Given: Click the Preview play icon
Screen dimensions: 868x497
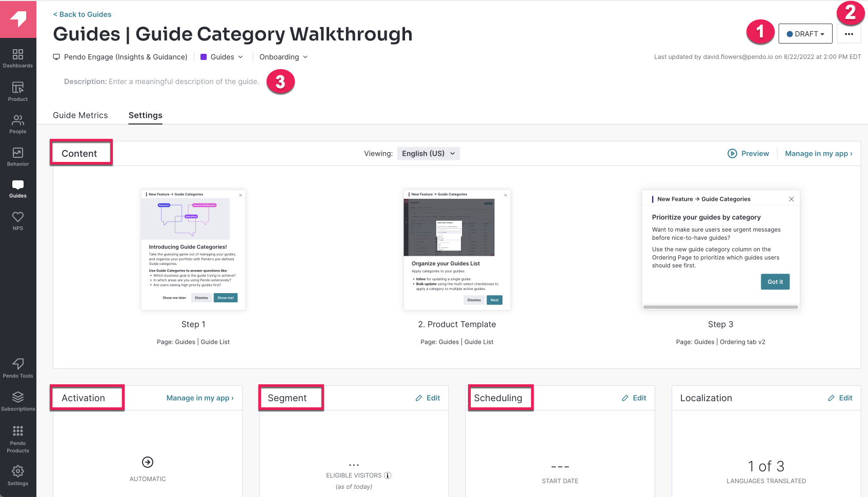Looking at the screenshot, I should pos(732,154).
